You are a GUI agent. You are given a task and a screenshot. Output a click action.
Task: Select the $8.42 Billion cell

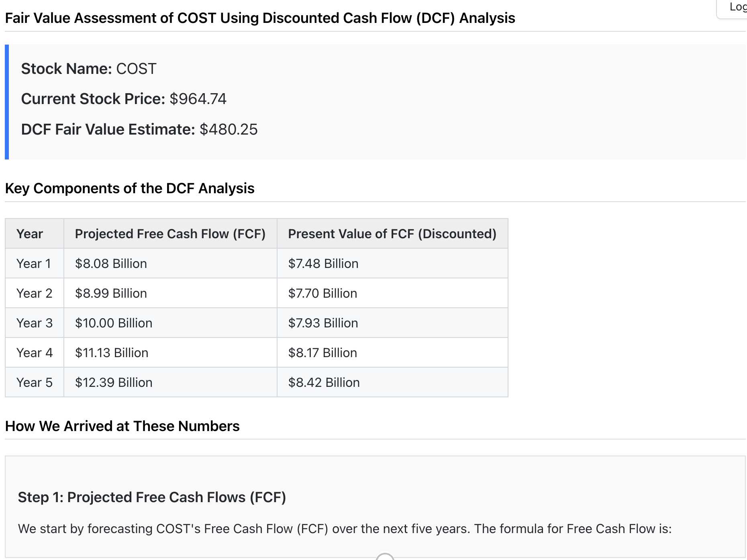tap(392, 382)
